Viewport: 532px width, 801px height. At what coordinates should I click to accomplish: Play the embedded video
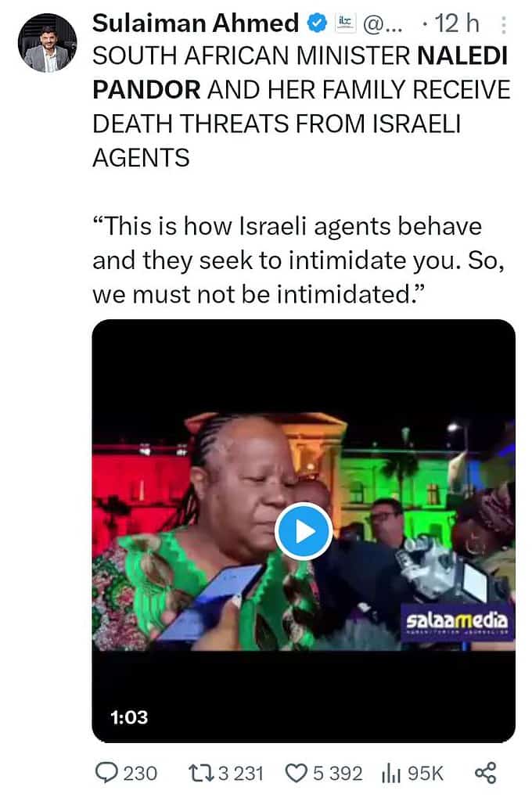tap(304, 531)
